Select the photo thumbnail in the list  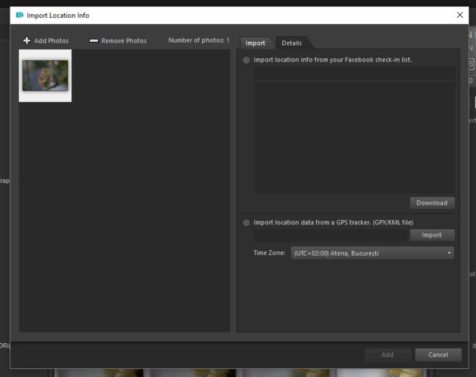coord(45,76)
